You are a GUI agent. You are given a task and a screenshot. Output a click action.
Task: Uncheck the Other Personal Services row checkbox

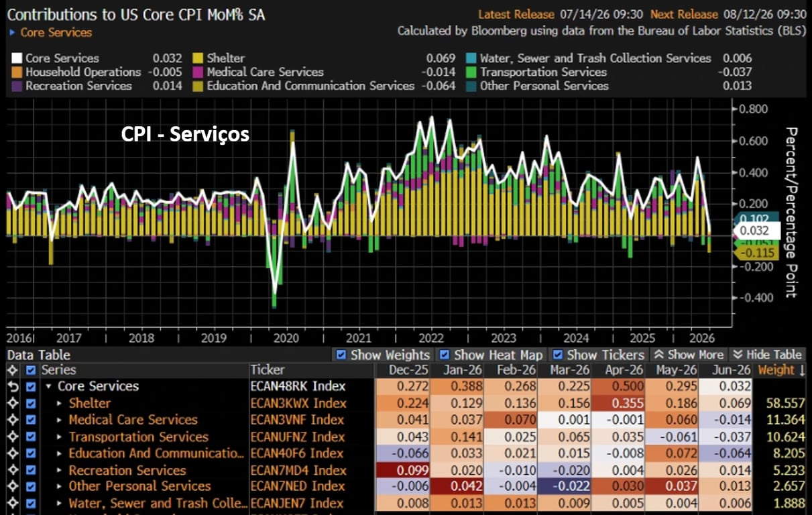click(x=30, y=486)
